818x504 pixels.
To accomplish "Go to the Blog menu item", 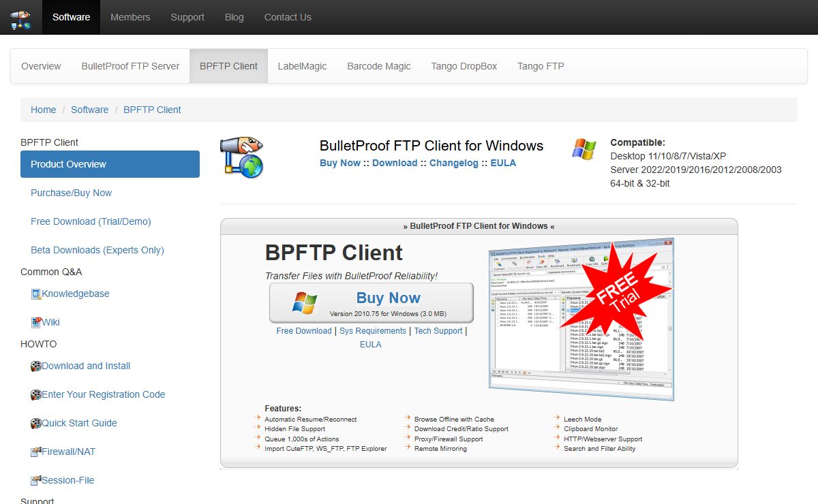I will pos(234,17).
